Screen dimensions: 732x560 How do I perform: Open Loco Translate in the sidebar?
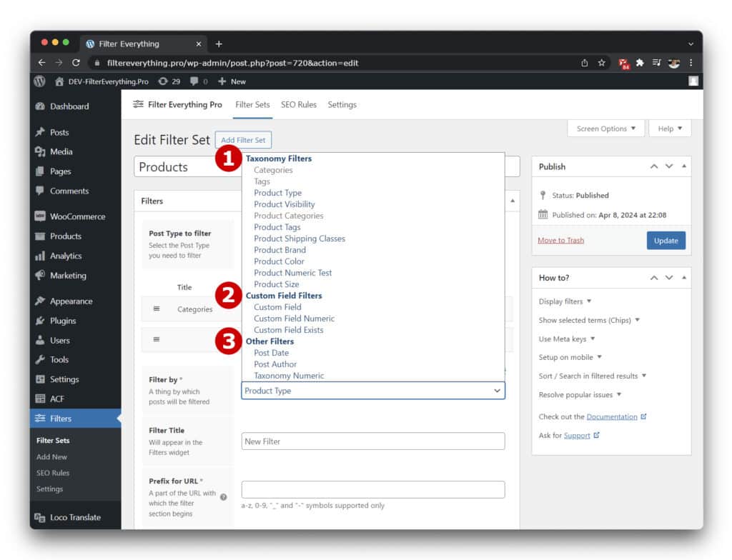click(76, 517)
